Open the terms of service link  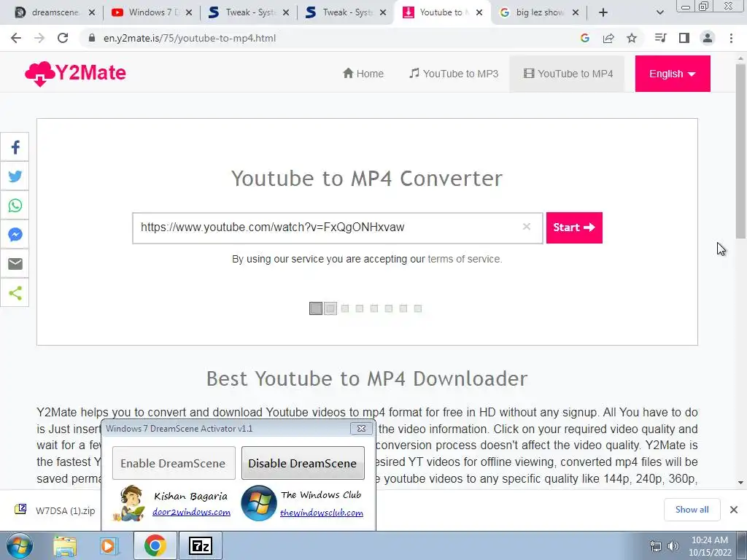pyautogui.click(x=464, y=259)
